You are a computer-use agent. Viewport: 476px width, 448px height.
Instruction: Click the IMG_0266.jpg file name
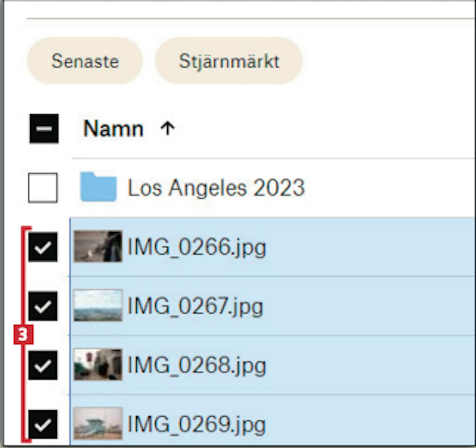click(196, 247)
